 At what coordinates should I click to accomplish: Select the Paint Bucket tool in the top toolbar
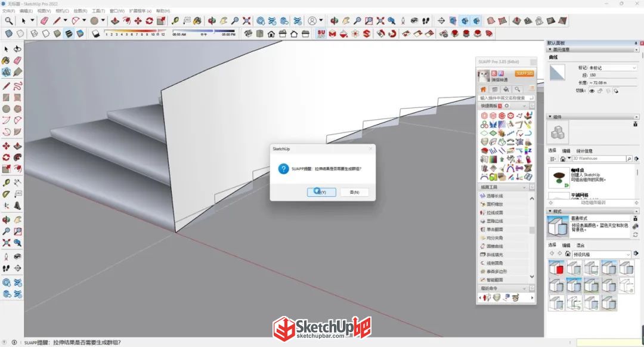click(197, 20)
